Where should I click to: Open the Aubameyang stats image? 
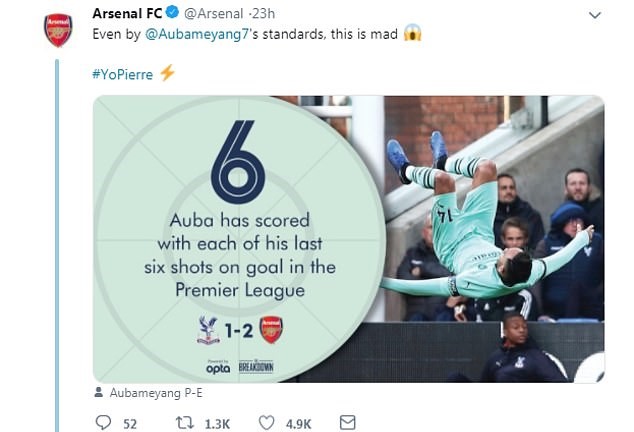click(348, 238)
